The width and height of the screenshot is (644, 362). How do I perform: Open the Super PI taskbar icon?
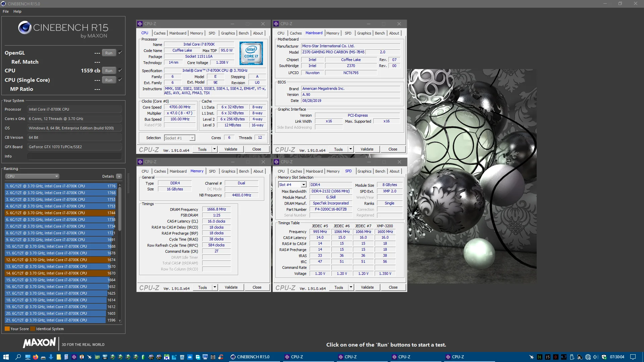click(167, 357)
